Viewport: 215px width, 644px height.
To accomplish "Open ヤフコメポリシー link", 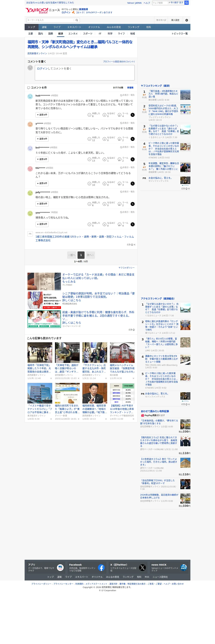I will (x=126, y=268).
